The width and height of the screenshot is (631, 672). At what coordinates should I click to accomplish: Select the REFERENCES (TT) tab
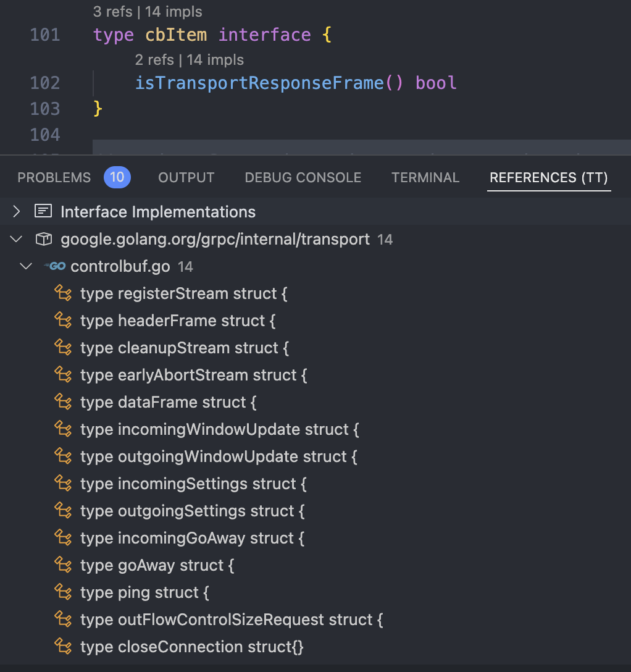coord(549,177)
